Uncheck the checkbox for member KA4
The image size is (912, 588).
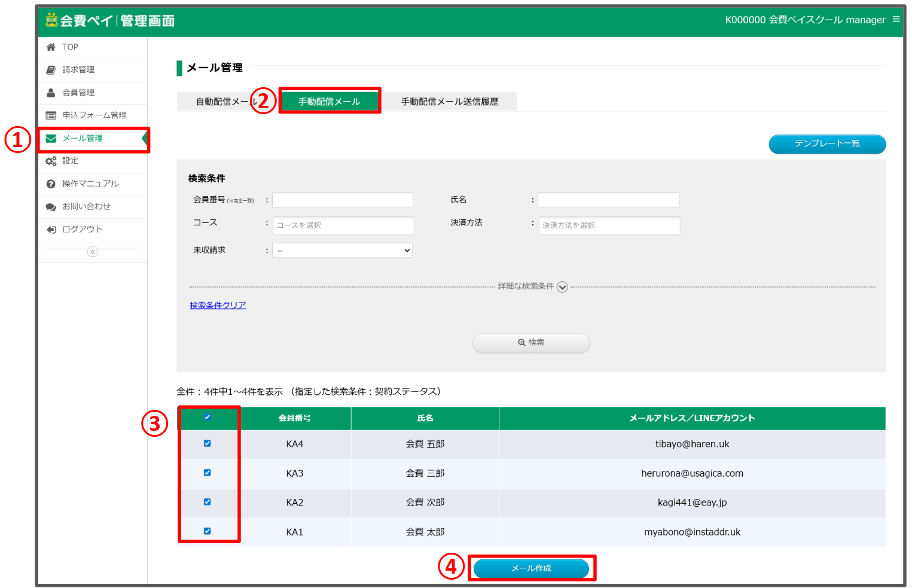coord(207,443)
